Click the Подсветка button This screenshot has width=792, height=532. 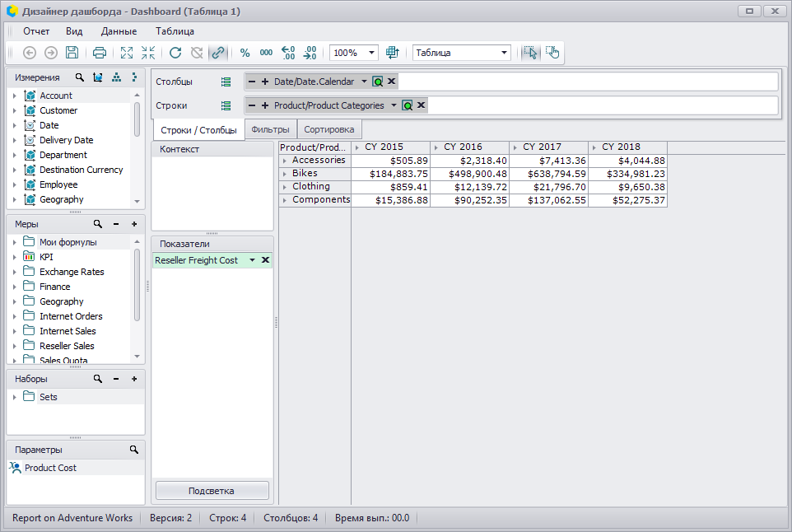[x=212, y=491]
